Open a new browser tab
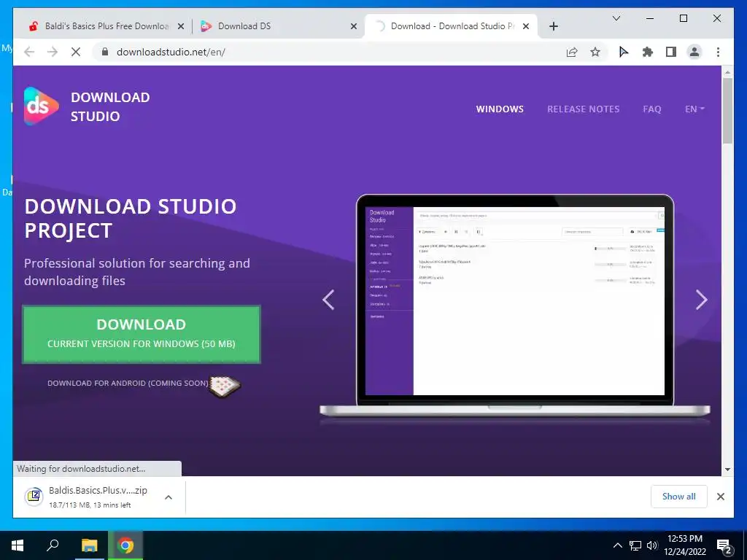This screenshot has width=747, height=560. pos(554,26)
